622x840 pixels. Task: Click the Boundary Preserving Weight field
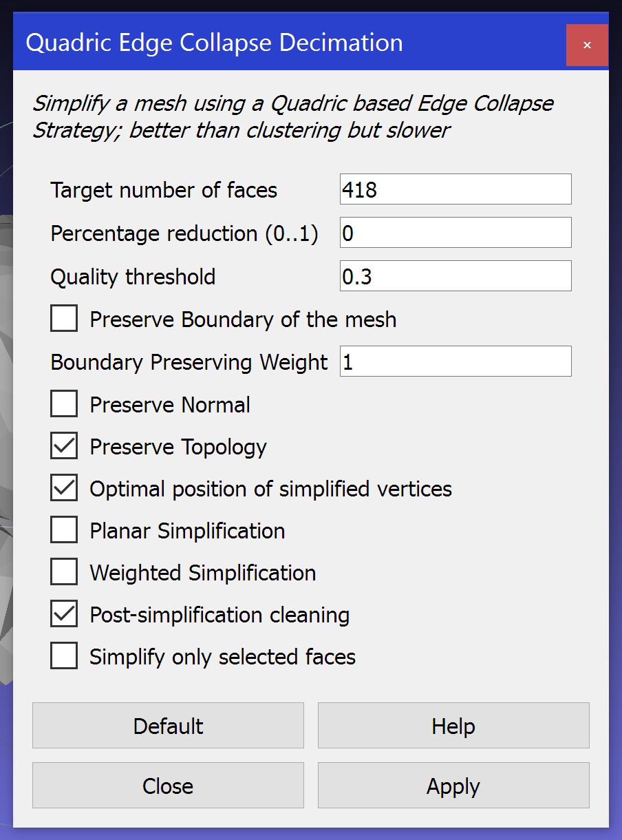coord(455,361)
